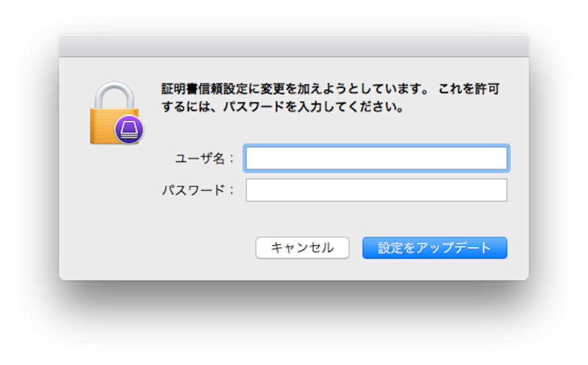
Task: Click empty space left of キャンセル button
Action: tap(157, 248)
